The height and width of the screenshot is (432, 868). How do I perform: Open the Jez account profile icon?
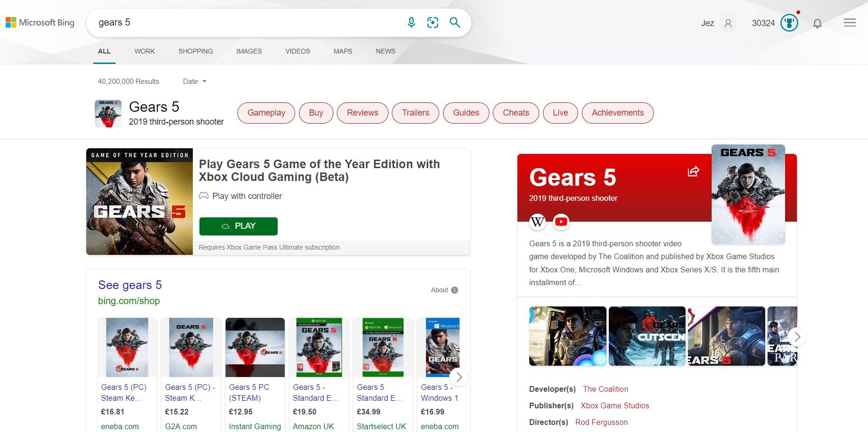click(728, 23)
